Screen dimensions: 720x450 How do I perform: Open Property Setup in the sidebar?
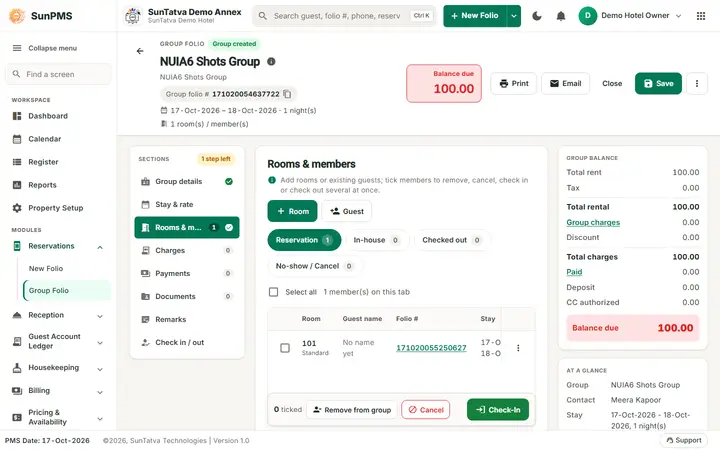click(60, 208)
